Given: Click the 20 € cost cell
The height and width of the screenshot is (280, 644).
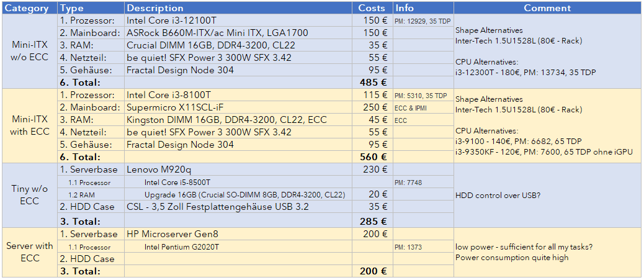Looking at the screenshot, I should tap(372, 194).
